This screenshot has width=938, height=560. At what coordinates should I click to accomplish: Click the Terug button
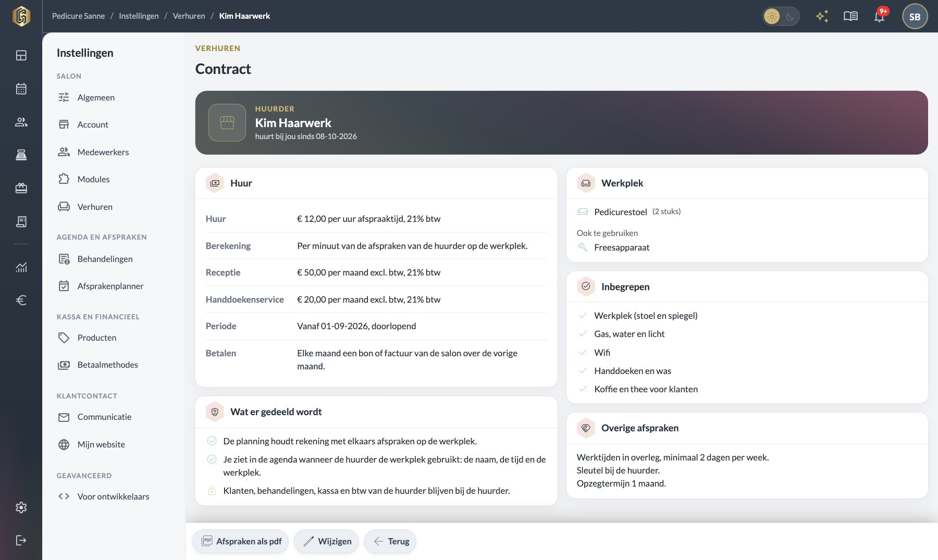coord(390,541)
